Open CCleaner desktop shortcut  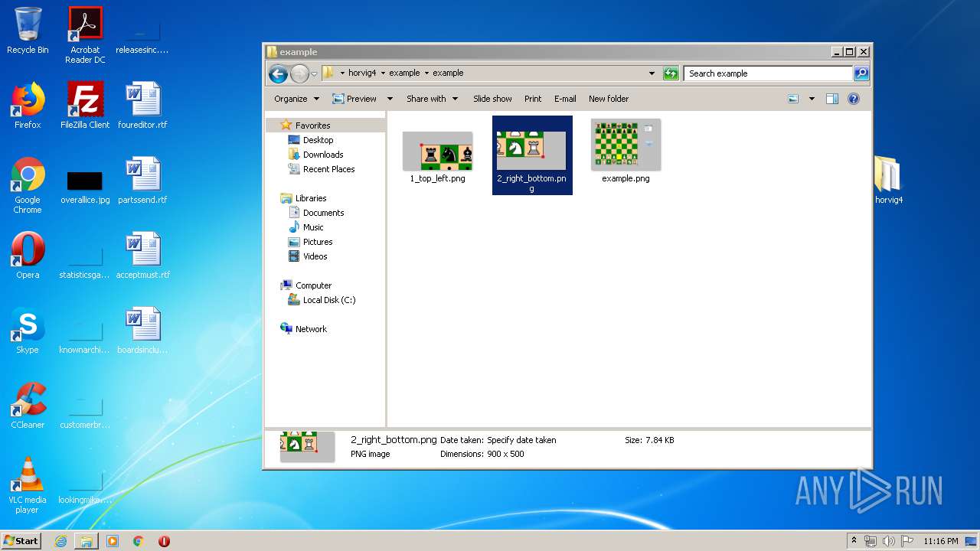coord(28,406)
